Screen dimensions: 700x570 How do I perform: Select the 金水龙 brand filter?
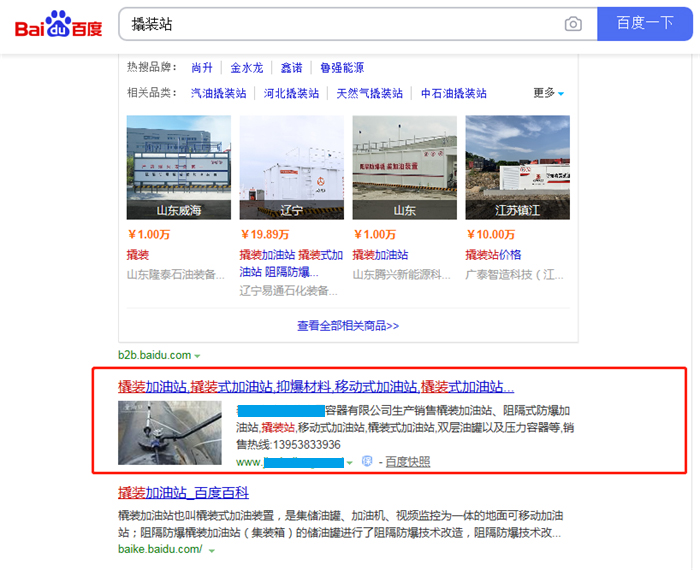[247, 68]
